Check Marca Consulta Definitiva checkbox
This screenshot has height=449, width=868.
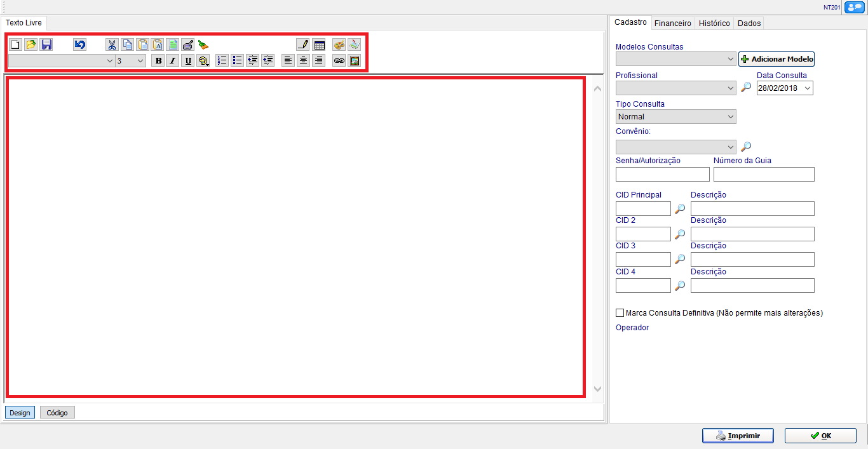[x=620, y=313]
